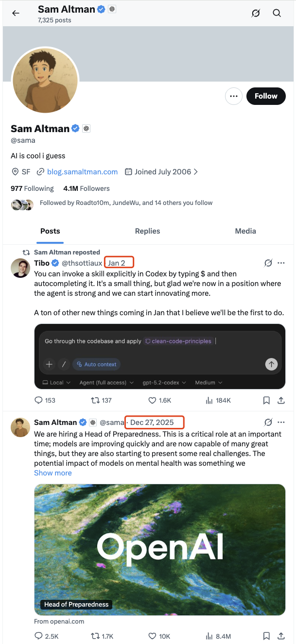
Task: Open the search magnifier icon
Action: click(x=277, y=13)
